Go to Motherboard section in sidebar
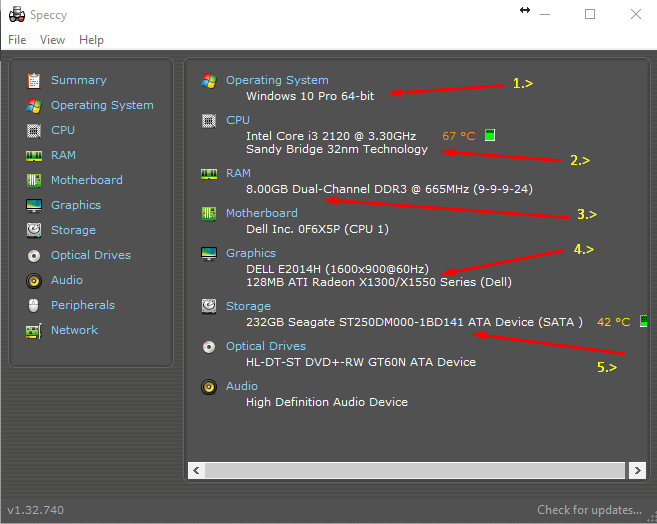Viewport: 657px width, 524px height. (x=87, y=180)
